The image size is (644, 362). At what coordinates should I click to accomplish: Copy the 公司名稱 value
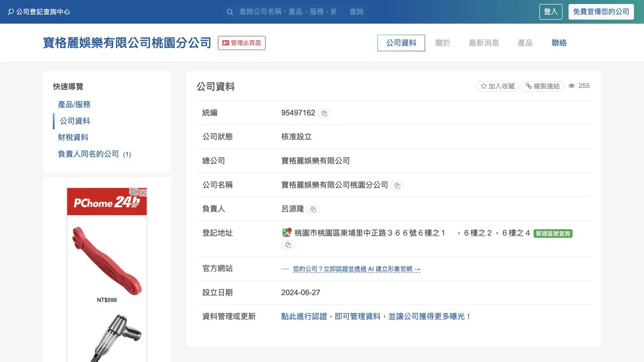click(397, 186)
